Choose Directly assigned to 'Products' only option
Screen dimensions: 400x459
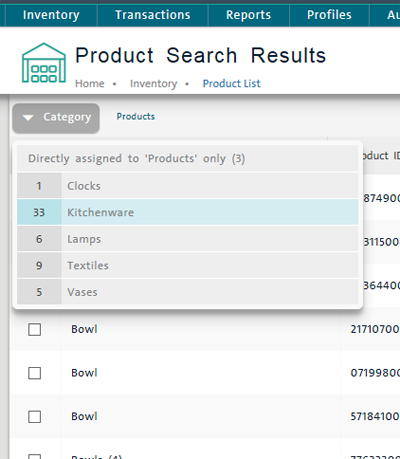coord(188,158)
